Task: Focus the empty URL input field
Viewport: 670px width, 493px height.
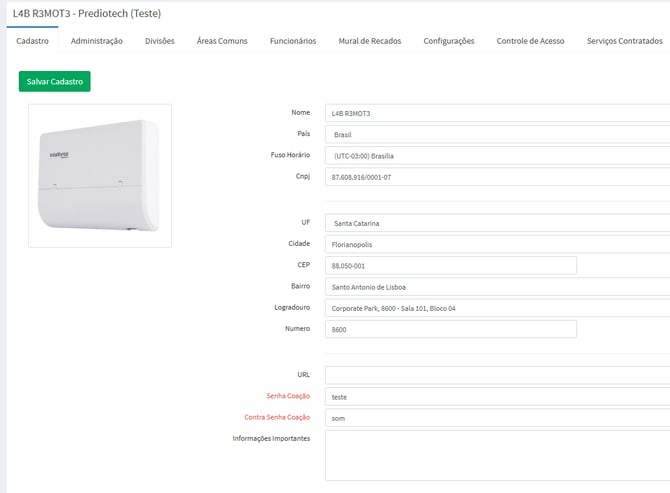Action: (x=497, y=375)
